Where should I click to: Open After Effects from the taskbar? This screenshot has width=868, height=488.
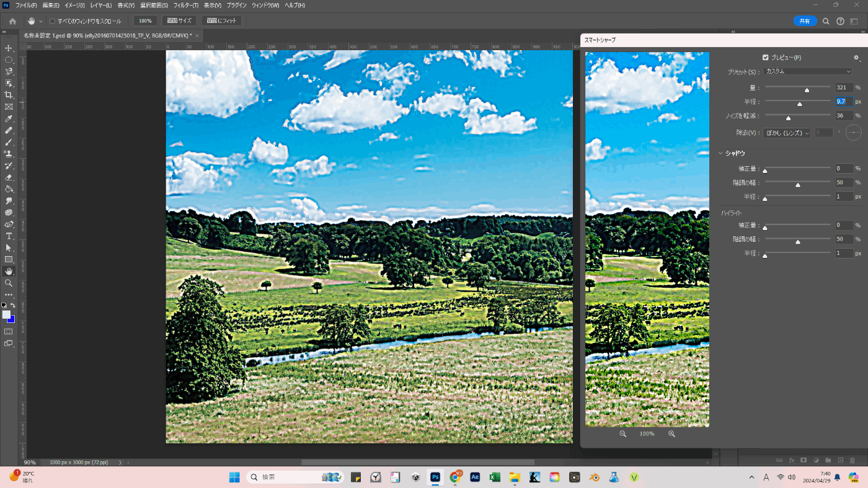pyautogui.click(x=475, y=477)
